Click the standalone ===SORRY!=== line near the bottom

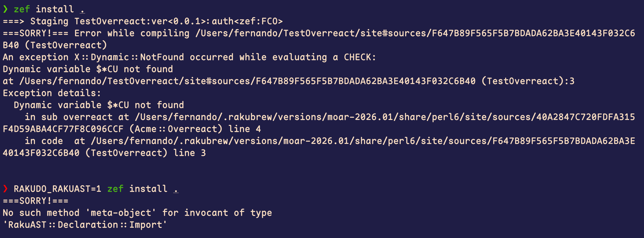(35, 201)
